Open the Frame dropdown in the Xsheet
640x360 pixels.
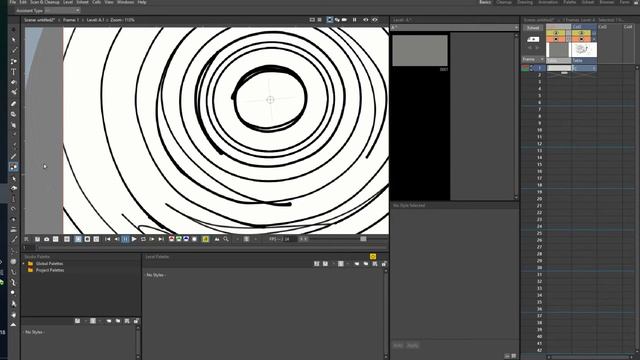(533, 60)
